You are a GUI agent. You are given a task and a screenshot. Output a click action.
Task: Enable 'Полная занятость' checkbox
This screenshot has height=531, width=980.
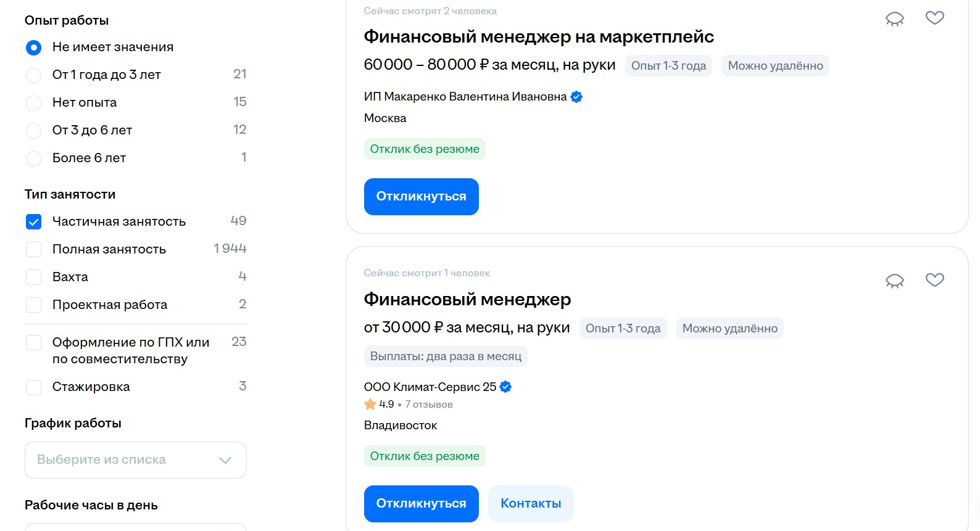click(34, 250)
